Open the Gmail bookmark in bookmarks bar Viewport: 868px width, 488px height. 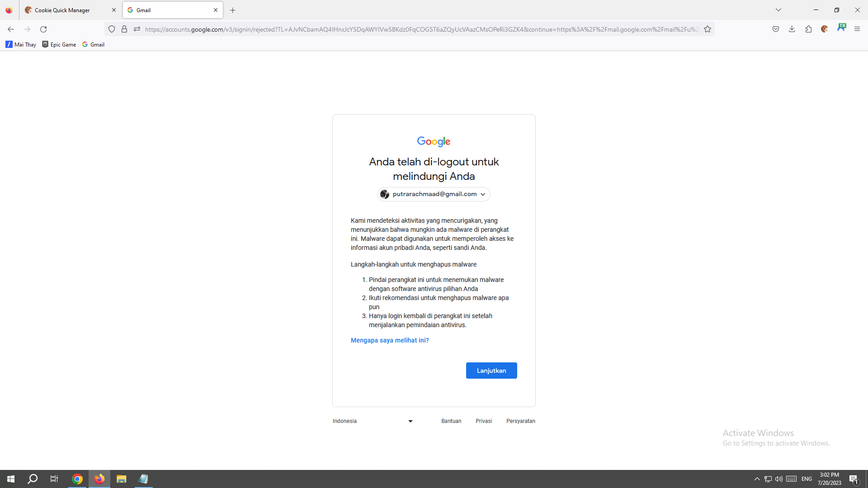93,44
